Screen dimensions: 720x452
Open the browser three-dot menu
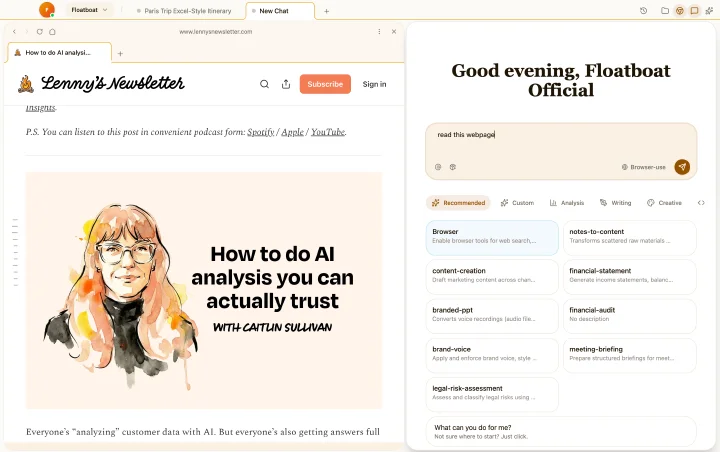coord(379,32)
